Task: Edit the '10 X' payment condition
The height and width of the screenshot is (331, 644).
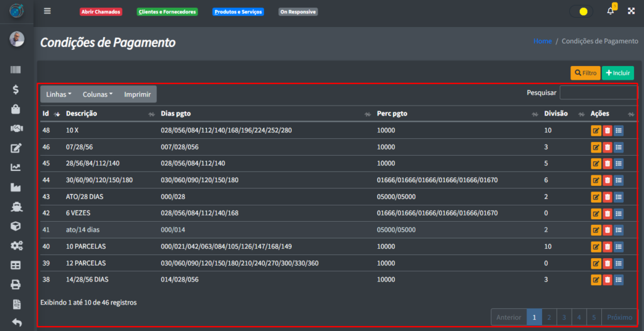Action: click(596, 131)
